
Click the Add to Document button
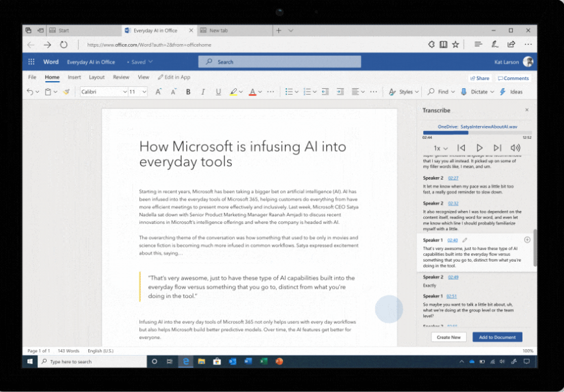pyautogui.click(x=497, y=337)
